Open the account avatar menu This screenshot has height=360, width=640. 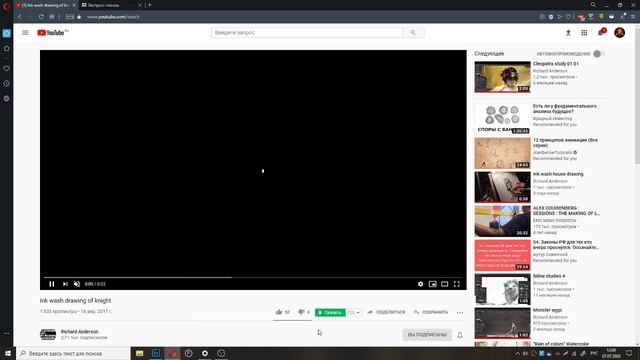[619, 33]
